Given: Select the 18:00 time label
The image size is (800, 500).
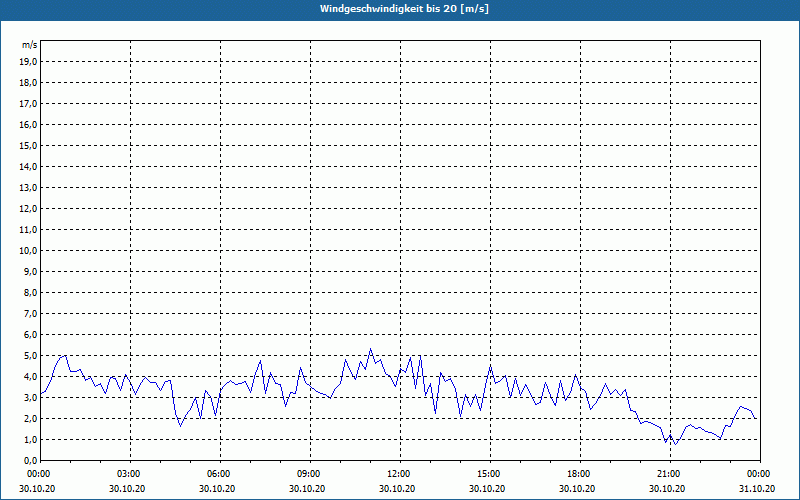Looking at the screenshot, I should pyautogui.click(x=579, y=474).
